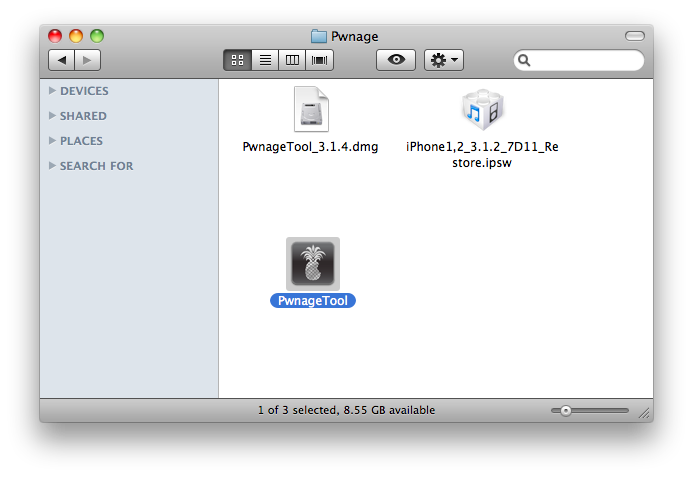Go forward with the right arrow button
Viewport: 693px width, 477px height.
click(87, 61)
